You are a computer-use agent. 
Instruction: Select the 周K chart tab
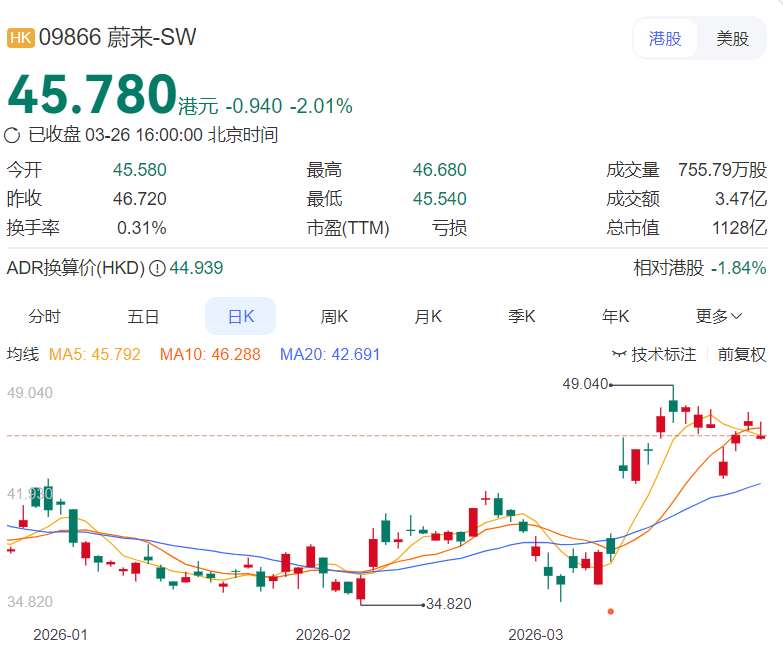click(334, 317)
